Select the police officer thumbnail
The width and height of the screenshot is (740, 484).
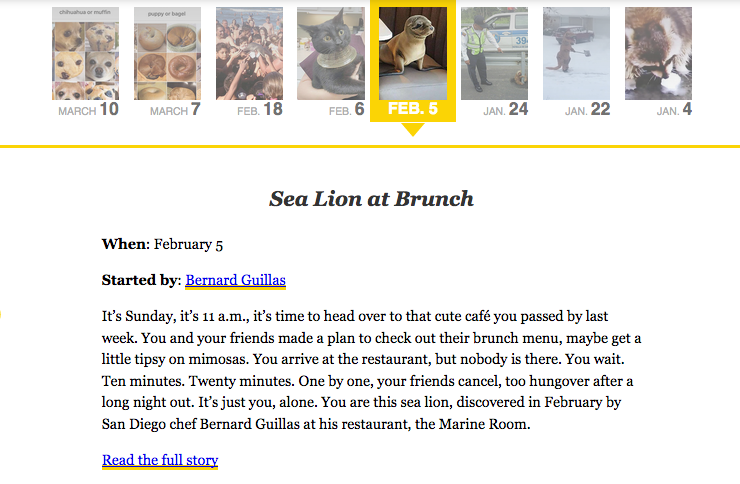[x=494, y=53]
